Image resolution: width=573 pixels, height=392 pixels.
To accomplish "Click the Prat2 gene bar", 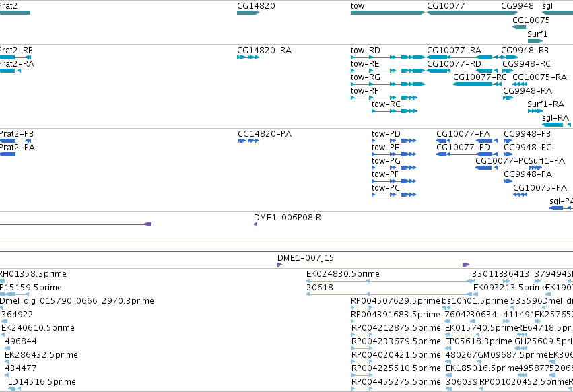I will click(x=15, y=13).
